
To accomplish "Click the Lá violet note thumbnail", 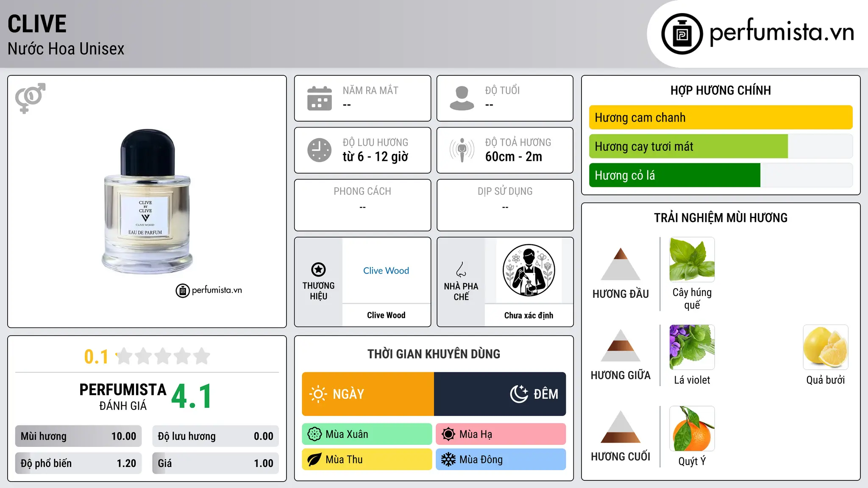I will [x=692, y=347].
